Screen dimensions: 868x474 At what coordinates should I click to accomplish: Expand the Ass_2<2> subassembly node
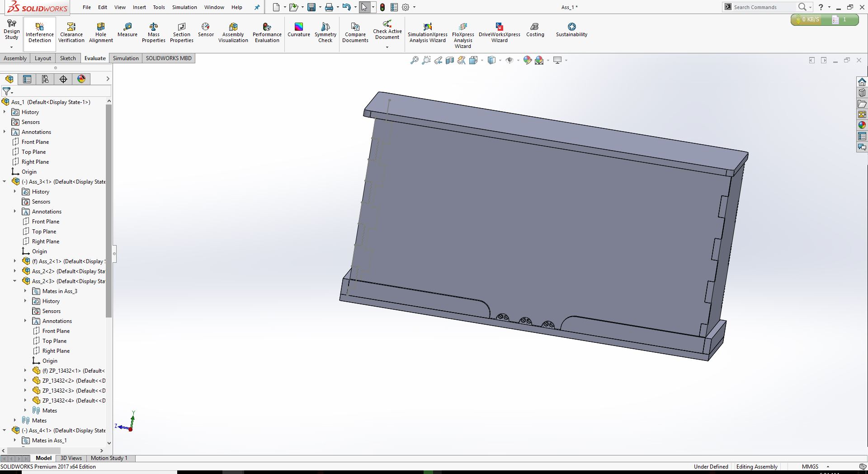coord(15,271)
